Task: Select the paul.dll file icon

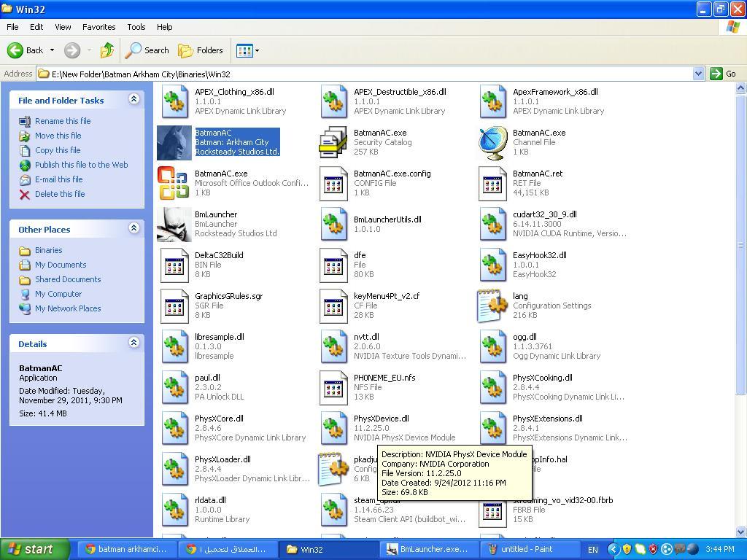Action: click(174, 388)
